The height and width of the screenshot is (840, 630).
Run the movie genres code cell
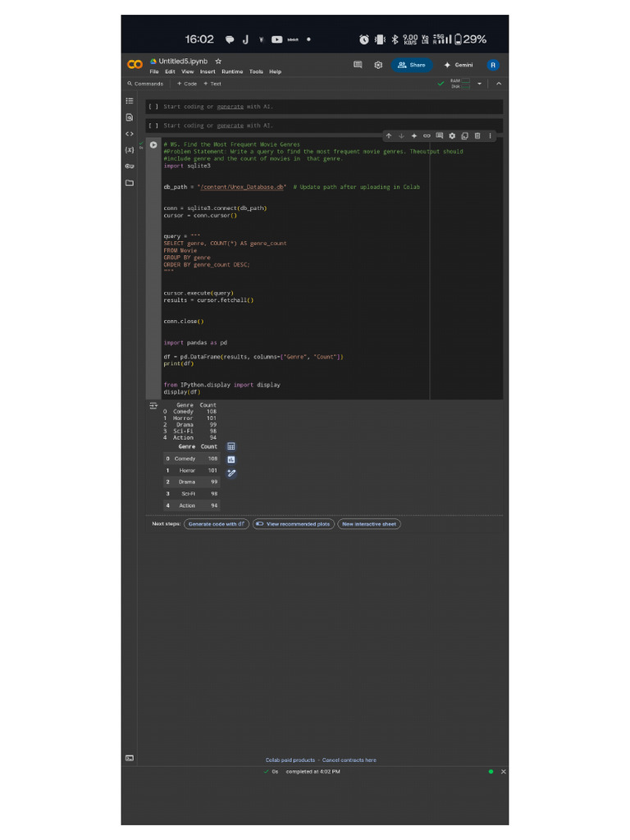[x=153, y=144]
